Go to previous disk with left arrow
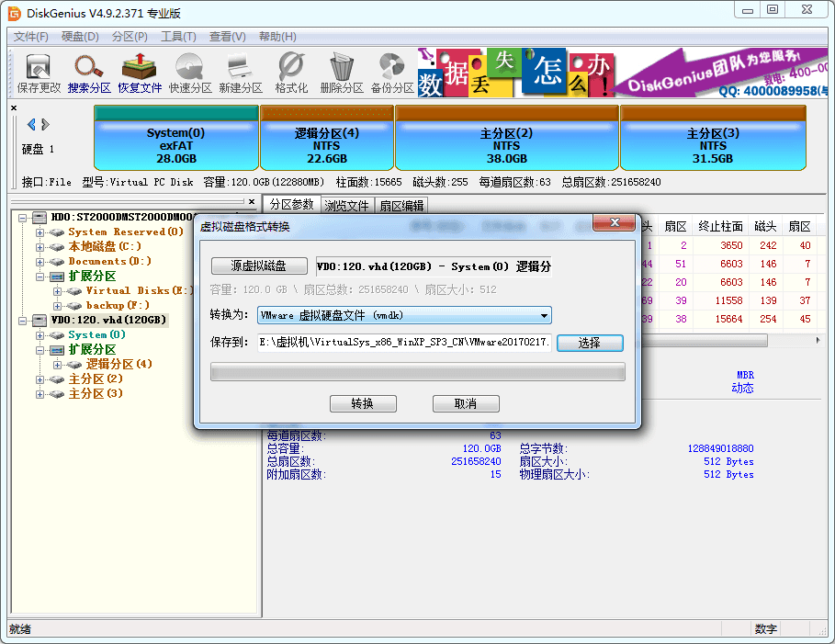 (31, 124)
